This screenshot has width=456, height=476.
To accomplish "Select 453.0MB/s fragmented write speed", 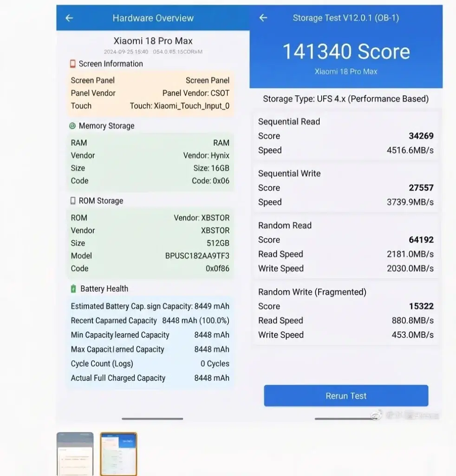I will (x=413, y=335).
